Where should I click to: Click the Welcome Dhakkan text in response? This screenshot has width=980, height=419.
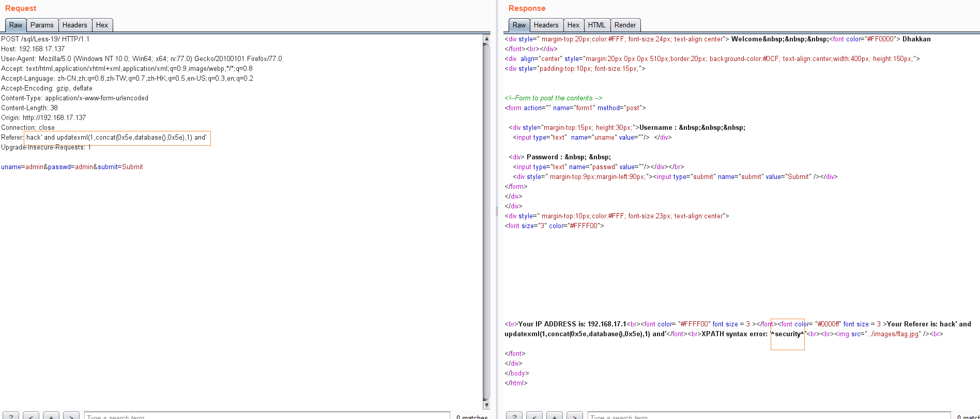(831, 39)
